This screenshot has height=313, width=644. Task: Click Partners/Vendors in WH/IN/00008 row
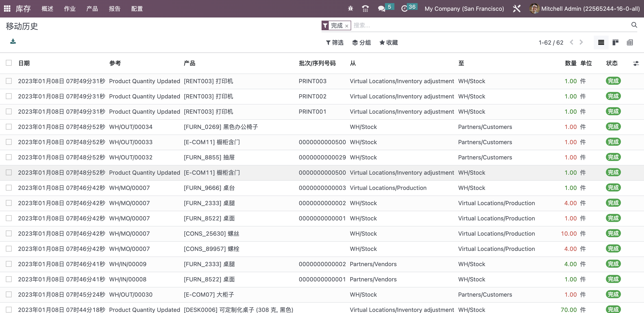[373, 279]
